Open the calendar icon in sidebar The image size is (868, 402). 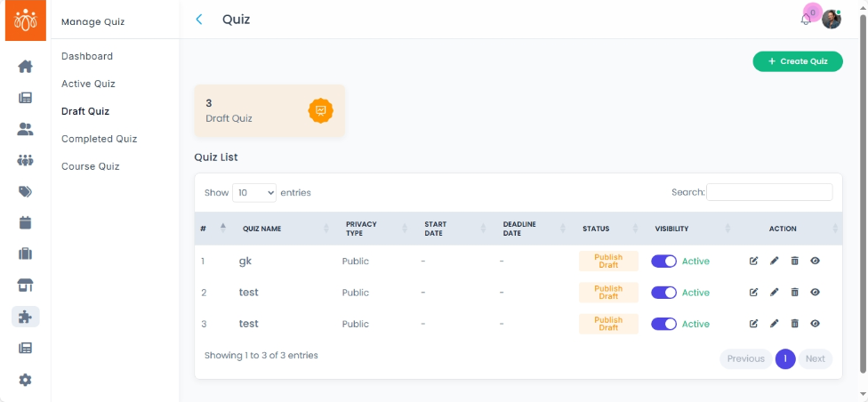[x=25, y=222]
